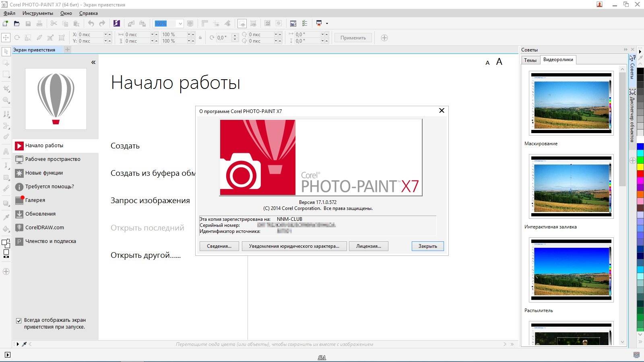The image size is (644, 362).
Task: Open the Файл menu
Action: coord(9,13)
